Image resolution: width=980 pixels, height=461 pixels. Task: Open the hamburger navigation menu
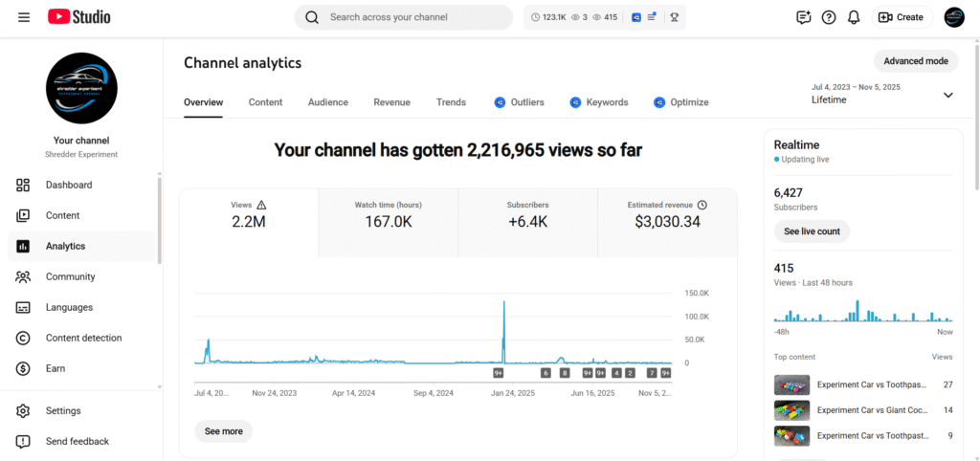coord(24,17)
